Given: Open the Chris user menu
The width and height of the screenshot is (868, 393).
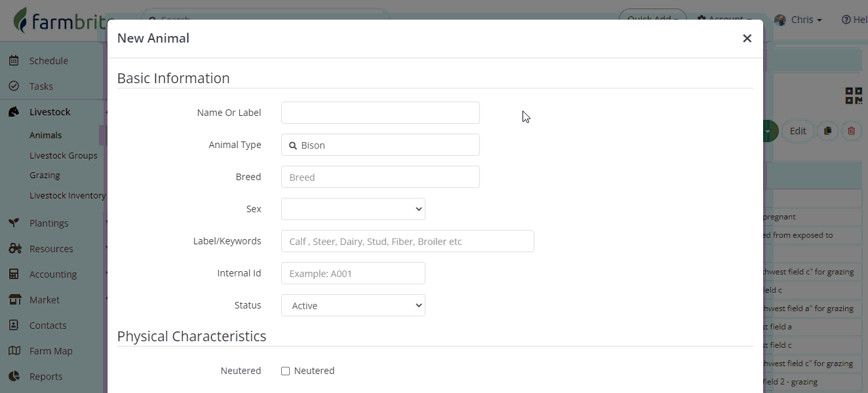Looking at the screenshot, I should click(798, 20).
